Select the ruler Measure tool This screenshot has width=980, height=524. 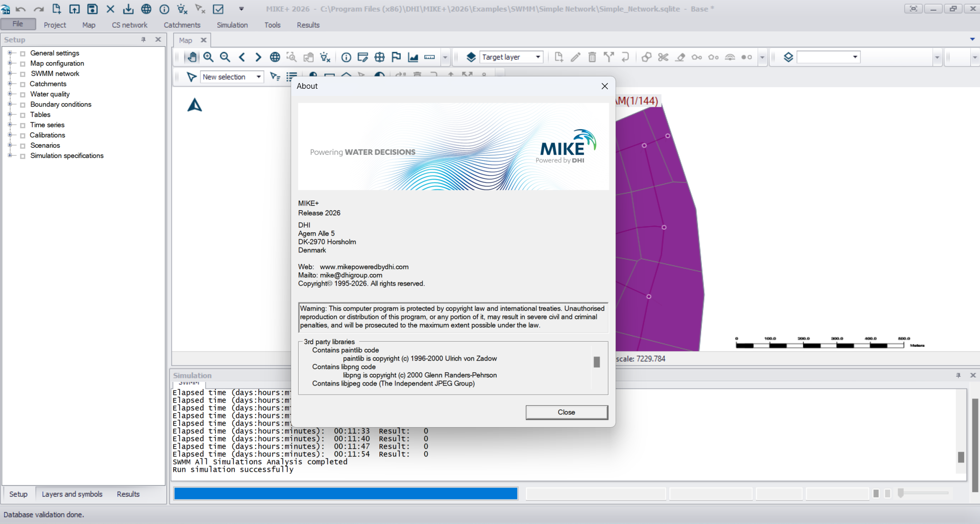(430, 57)
